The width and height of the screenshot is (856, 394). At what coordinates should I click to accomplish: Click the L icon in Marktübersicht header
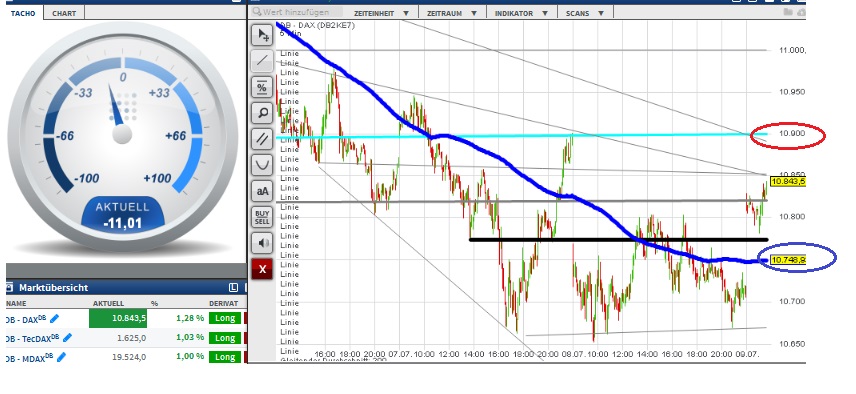click(234, 287)
